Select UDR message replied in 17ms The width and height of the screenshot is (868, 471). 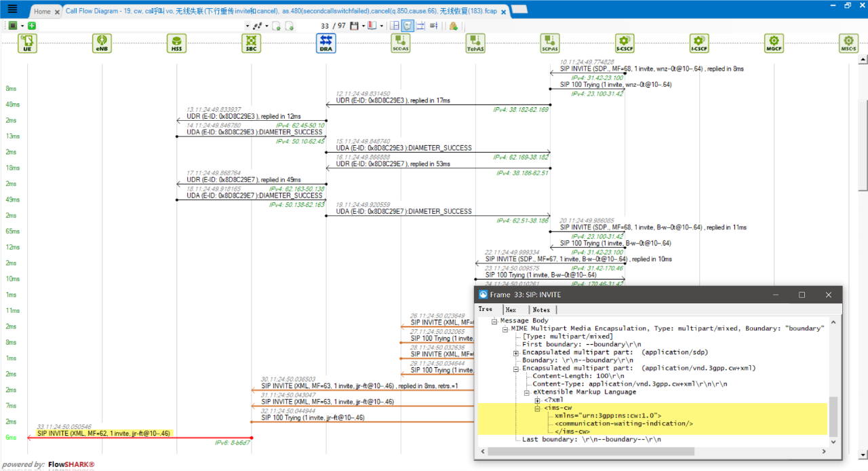pyautogui.click(x=393, y=100)
